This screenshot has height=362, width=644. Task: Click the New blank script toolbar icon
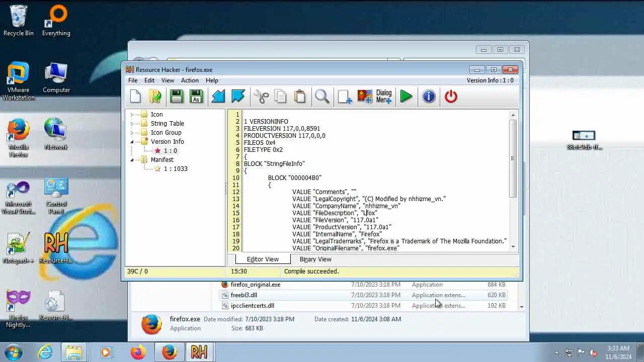(x=135, y=96)
